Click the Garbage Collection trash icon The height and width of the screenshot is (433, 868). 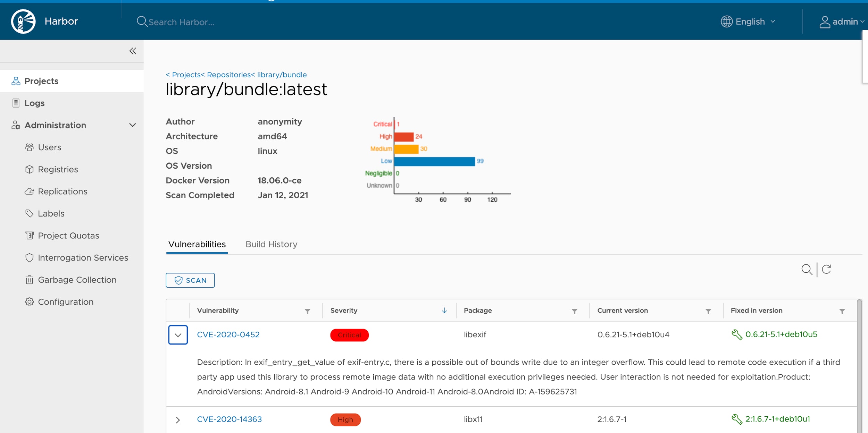click(x=30, y=280)
